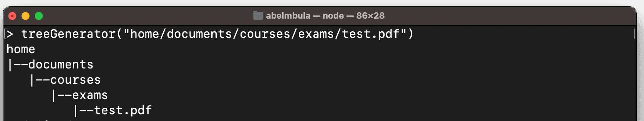Viewport: 644px width, 121px height.
Task: Click the 86×28 size in title
Action: point(370,16)
